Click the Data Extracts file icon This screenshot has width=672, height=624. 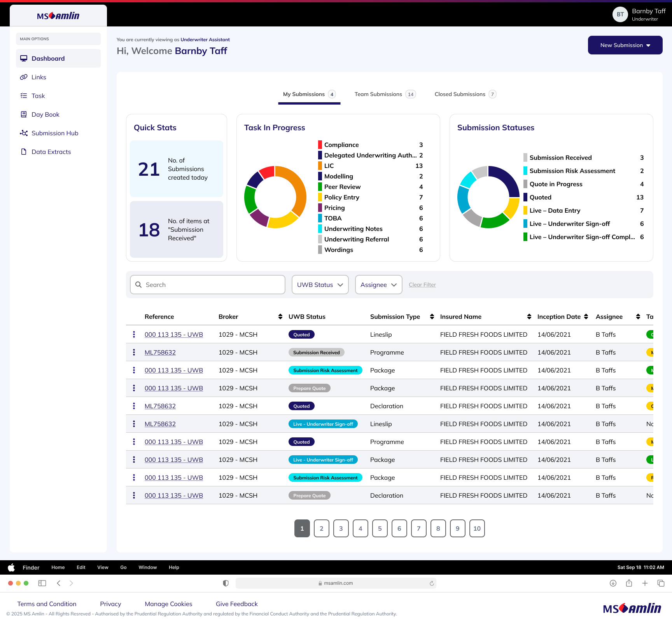pyautogui.click(x=24, y=152)
